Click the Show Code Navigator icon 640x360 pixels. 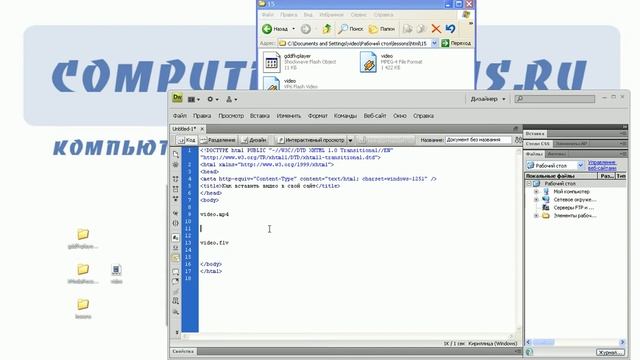pyautogui.click(x=176, y=164)
